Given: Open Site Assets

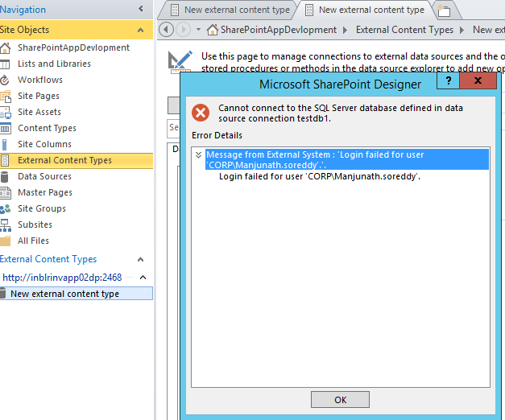Looking at the screenshot, I should click(x=39, y=112).
